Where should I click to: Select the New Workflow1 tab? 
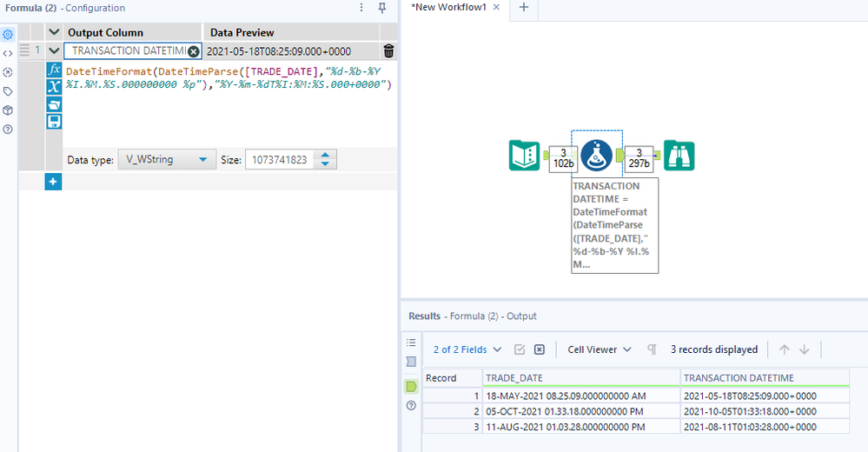(449, 7)
